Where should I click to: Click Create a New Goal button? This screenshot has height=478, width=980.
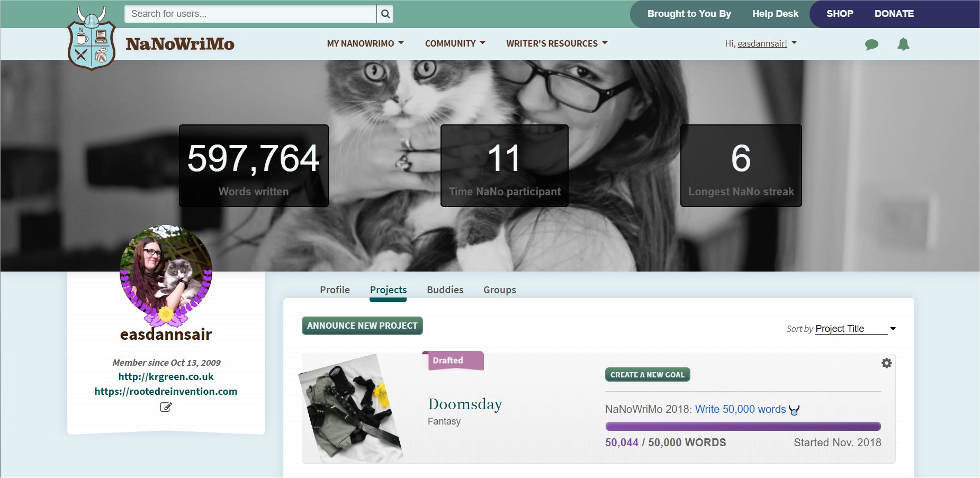(647, 375)
